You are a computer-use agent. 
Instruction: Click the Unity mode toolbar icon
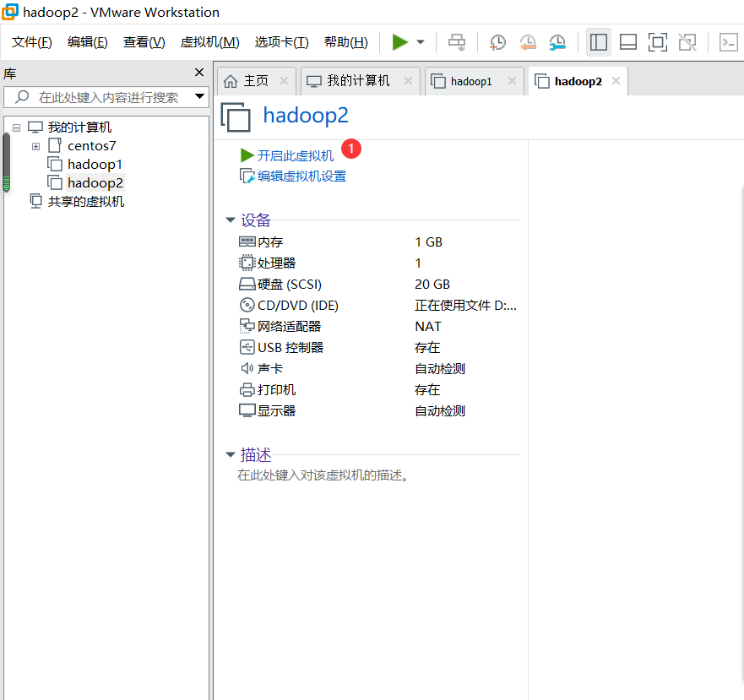point(687,42)
